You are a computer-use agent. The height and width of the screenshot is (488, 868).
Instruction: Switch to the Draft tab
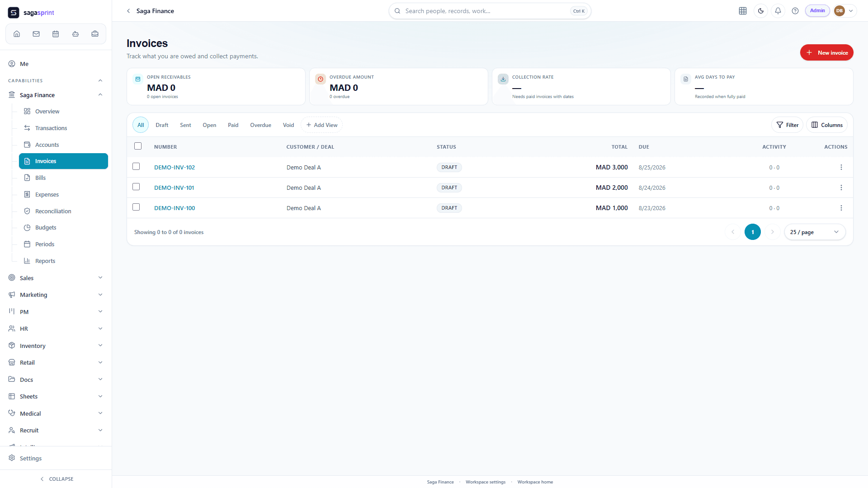[x=162, y=125]
